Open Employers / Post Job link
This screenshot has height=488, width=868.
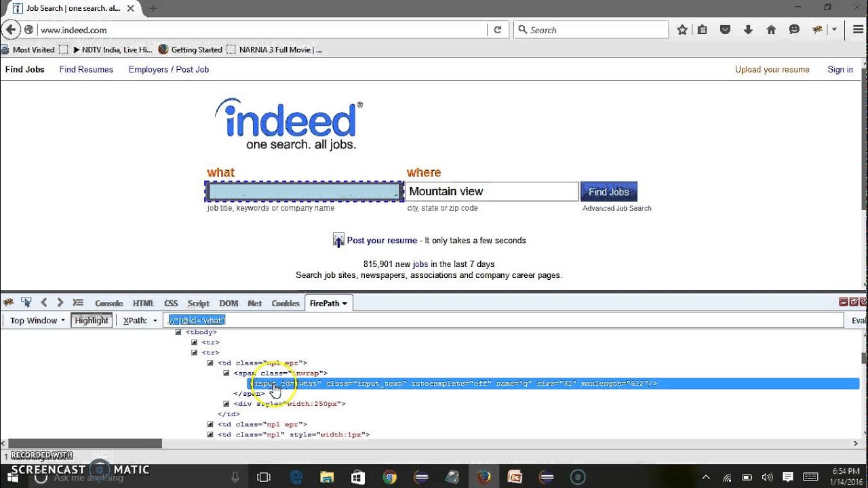169,69
